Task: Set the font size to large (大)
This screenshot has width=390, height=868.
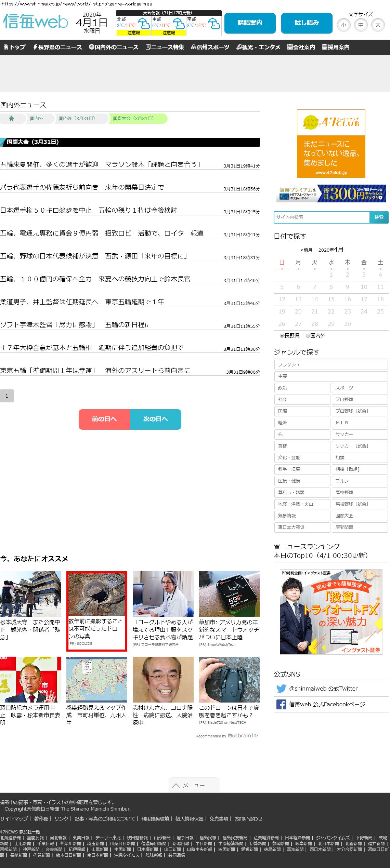Action: click(x=378, y=25)
